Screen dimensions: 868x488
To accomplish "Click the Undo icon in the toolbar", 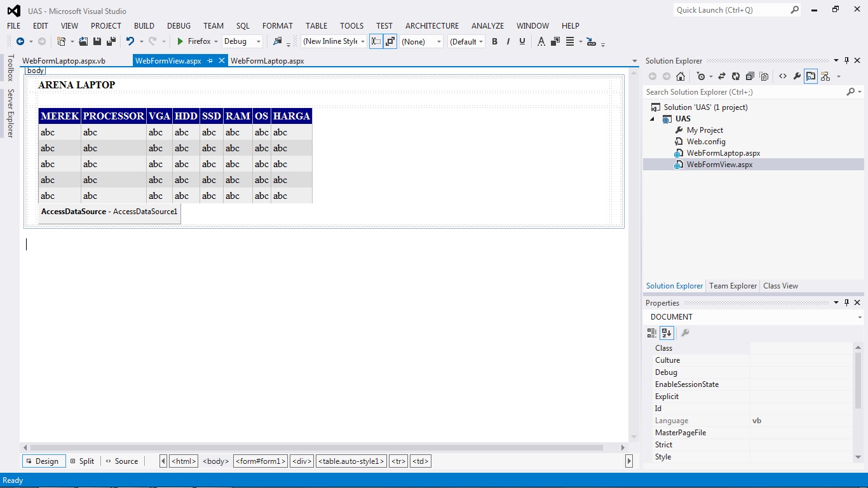I will click(x=130, y=41).
